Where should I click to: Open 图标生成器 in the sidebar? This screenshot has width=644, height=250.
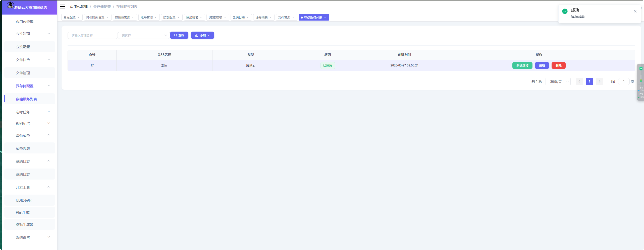(25, 224)
